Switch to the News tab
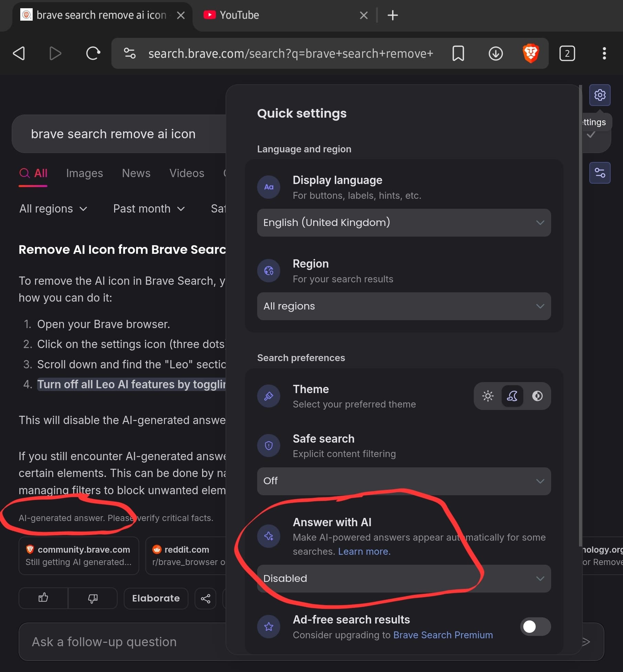Viewport: 623px width, 672px height. coord(136,173)
